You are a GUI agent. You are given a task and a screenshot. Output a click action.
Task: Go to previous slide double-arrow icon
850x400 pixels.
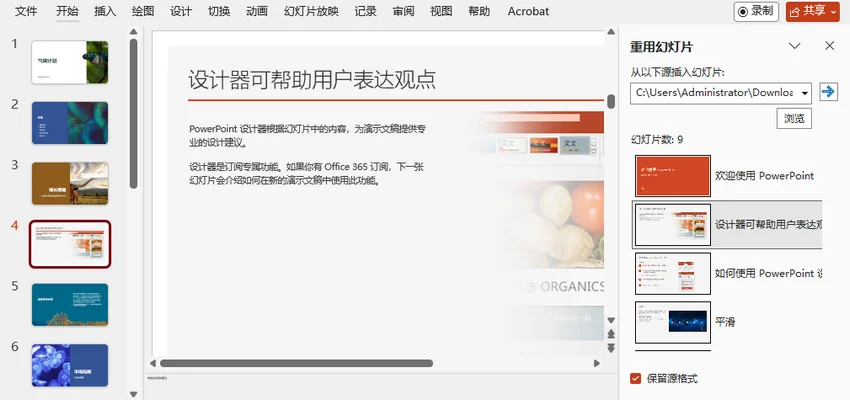click(x=611, y=334)
